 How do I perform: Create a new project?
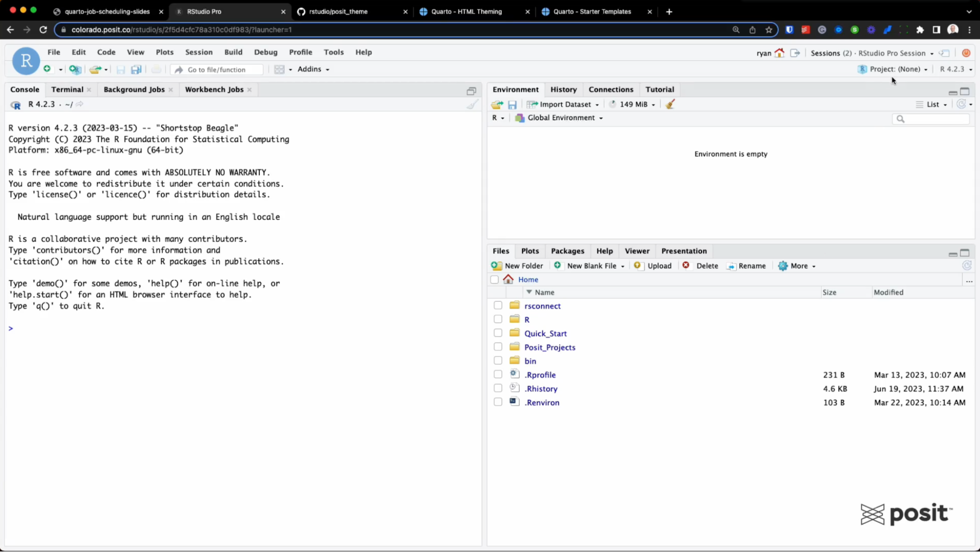pyautogui.click(x=75, y=69)
